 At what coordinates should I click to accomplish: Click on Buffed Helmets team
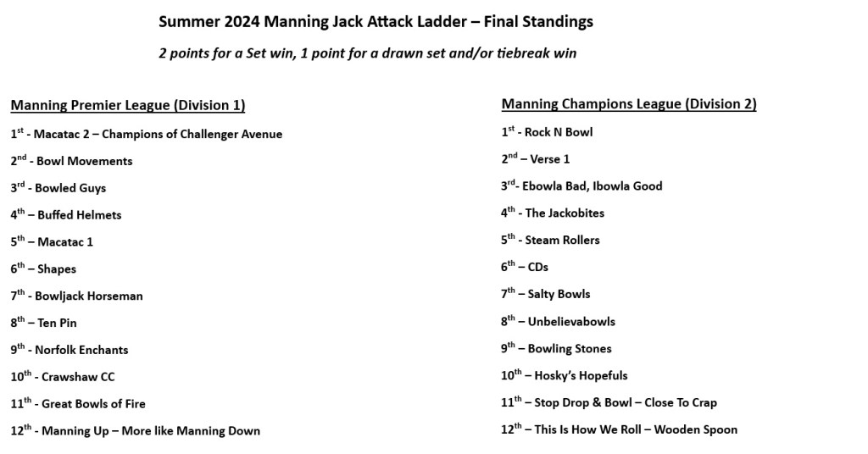click(66, 215)
